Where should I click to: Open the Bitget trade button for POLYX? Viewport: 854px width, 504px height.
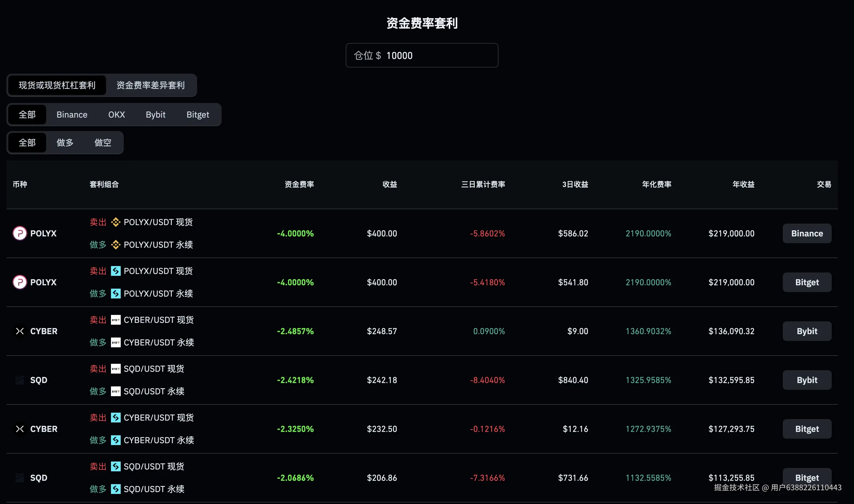click(x=807, y=282)
